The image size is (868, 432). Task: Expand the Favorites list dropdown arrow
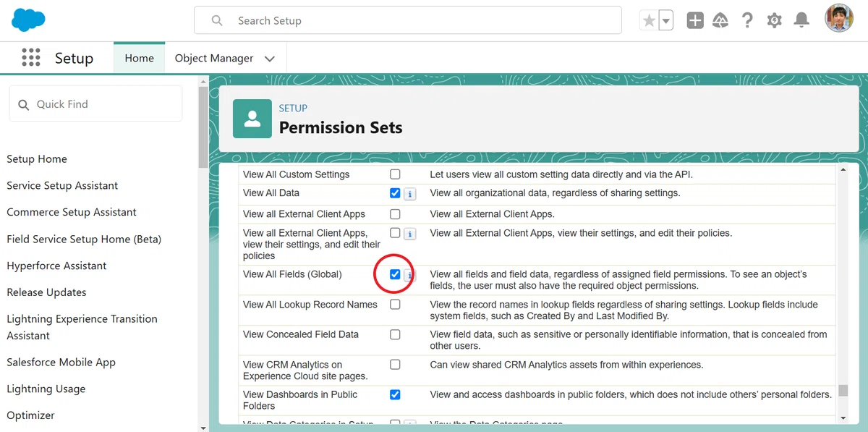click(666, 21)
